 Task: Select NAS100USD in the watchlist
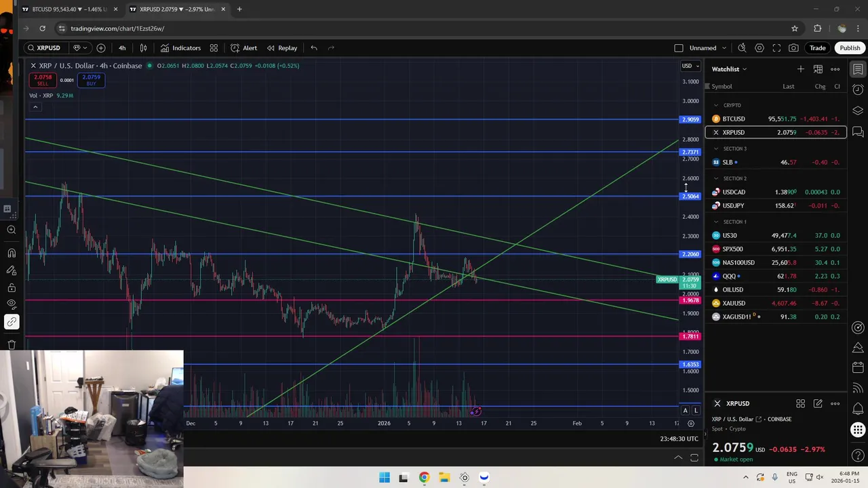click(776, 262)
